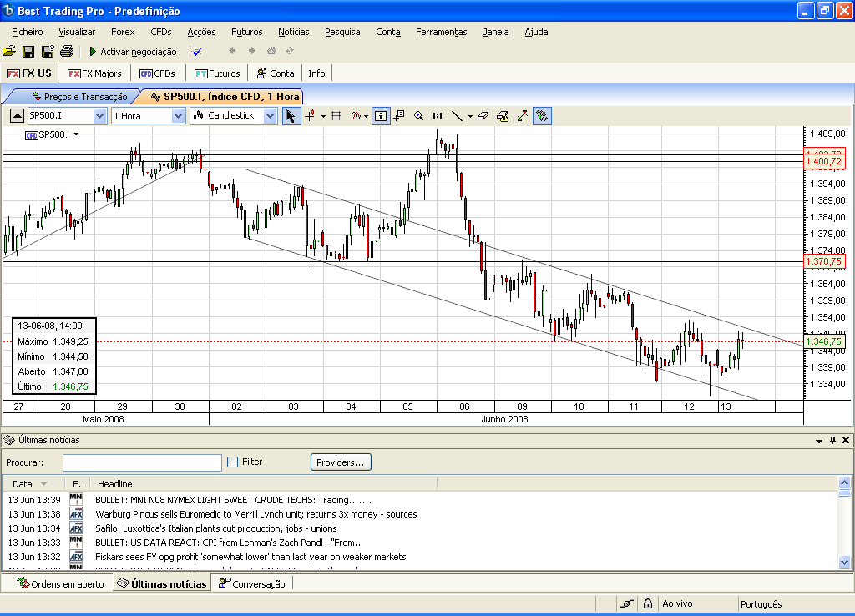Click the back arrow navigation icon
This screenshot has width=855, height=616.
click(x=232, y=51)
